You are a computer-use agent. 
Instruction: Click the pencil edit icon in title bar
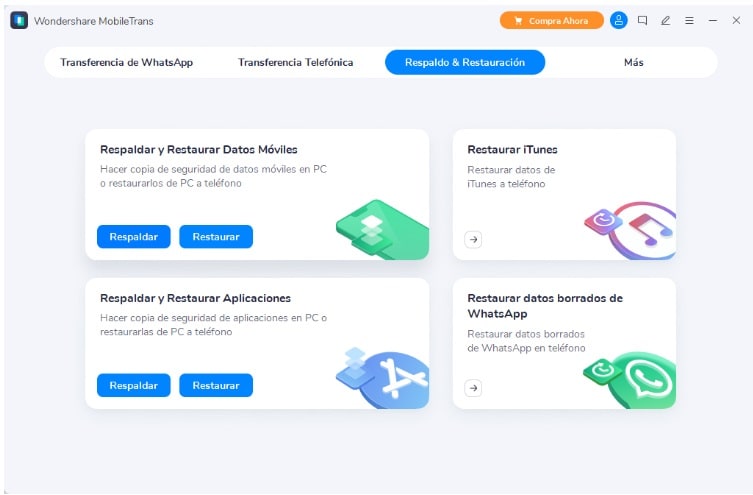pos(666,21)
